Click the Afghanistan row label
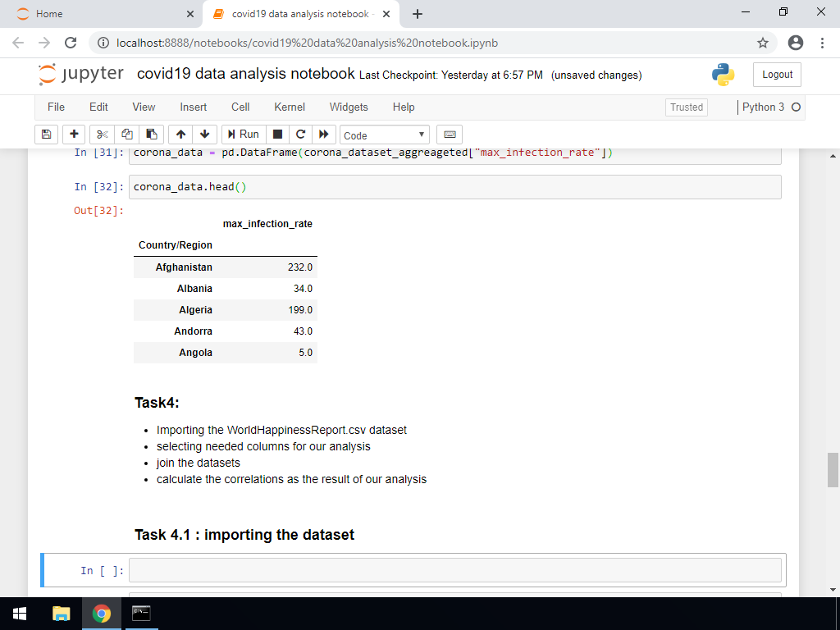 click(x=184, y=267)
